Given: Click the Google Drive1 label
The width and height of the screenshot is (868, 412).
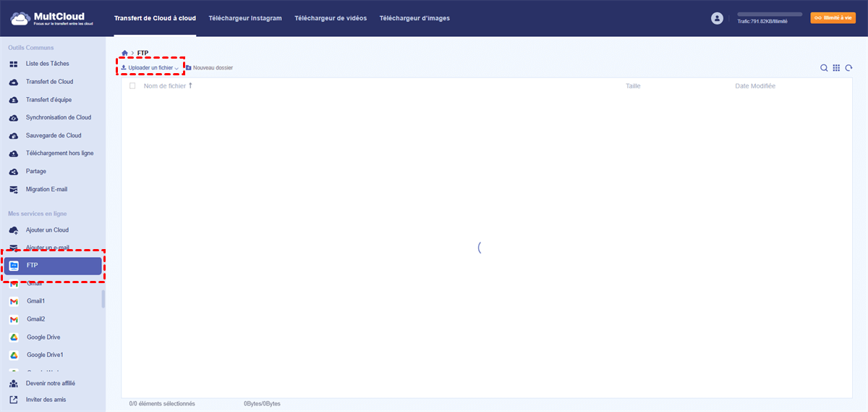Looking at the screenshot, I should 45,356.
